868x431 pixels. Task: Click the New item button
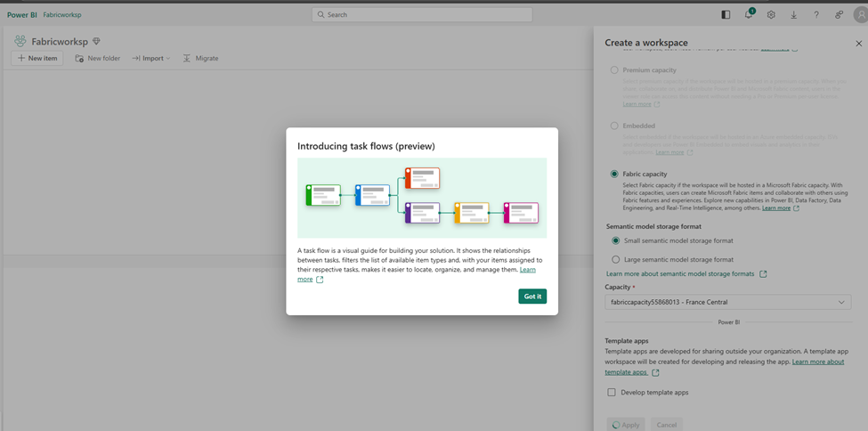(37, 59)
